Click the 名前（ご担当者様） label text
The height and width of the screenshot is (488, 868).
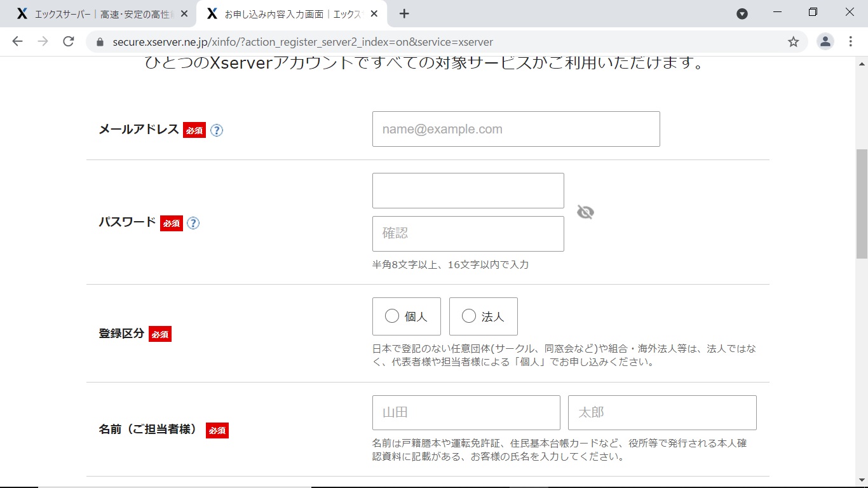[x=149, y=430]
